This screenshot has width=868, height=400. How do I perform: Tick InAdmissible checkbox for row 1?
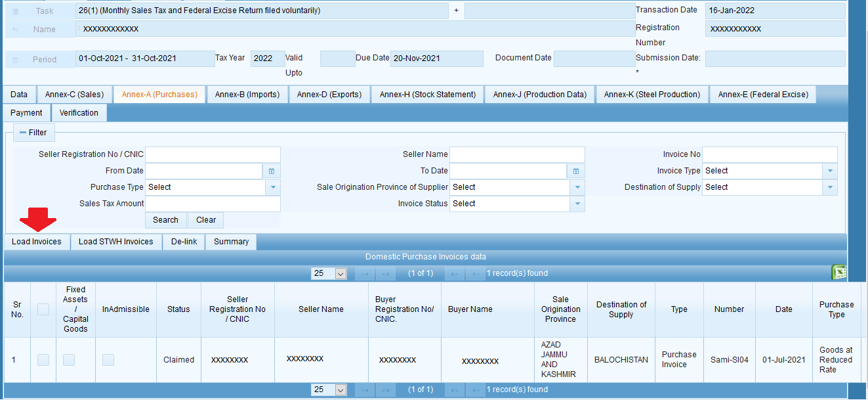point(108,360)
